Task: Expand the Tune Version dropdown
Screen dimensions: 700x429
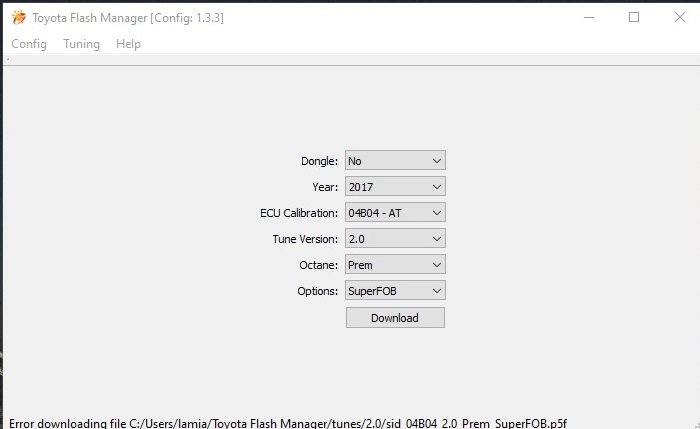Action: pyautogui.click(x=395, y=238)
